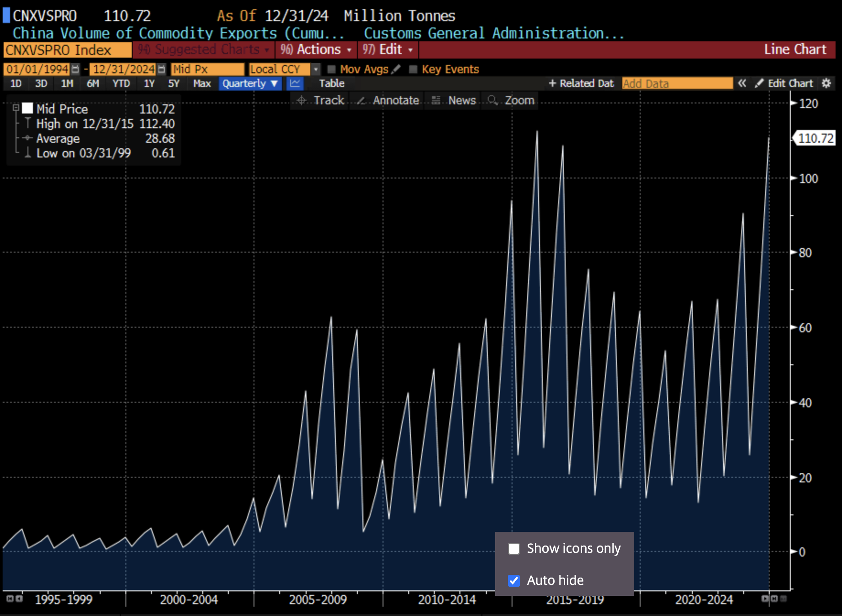Click the CNXVSPRO Index security field

[68, 50]
